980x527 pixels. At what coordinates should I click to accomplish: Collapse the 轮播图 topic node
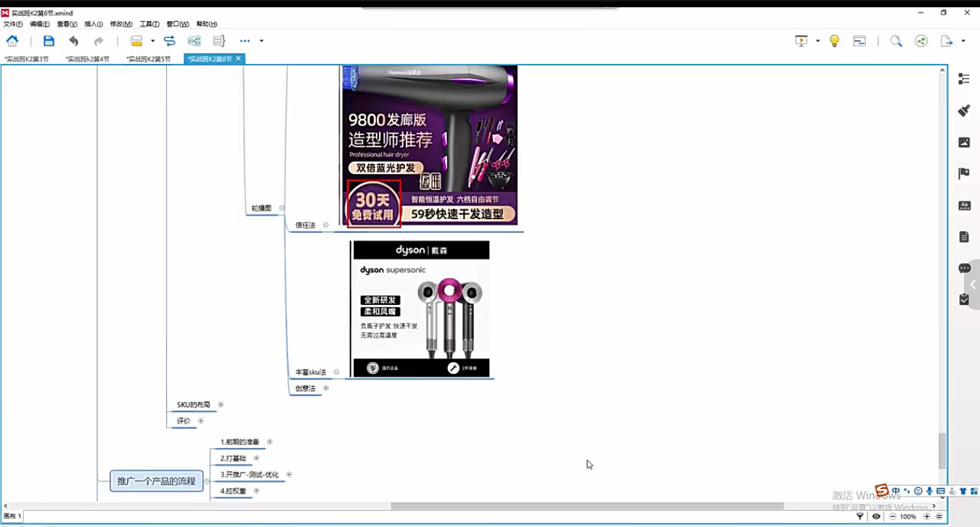pos(282,208)
